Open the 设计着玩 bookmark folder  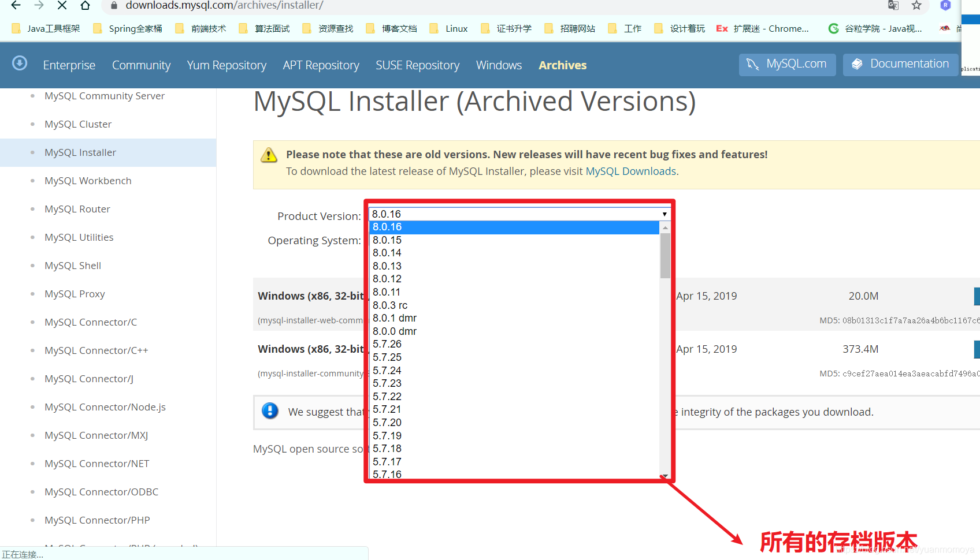point(679,28)
